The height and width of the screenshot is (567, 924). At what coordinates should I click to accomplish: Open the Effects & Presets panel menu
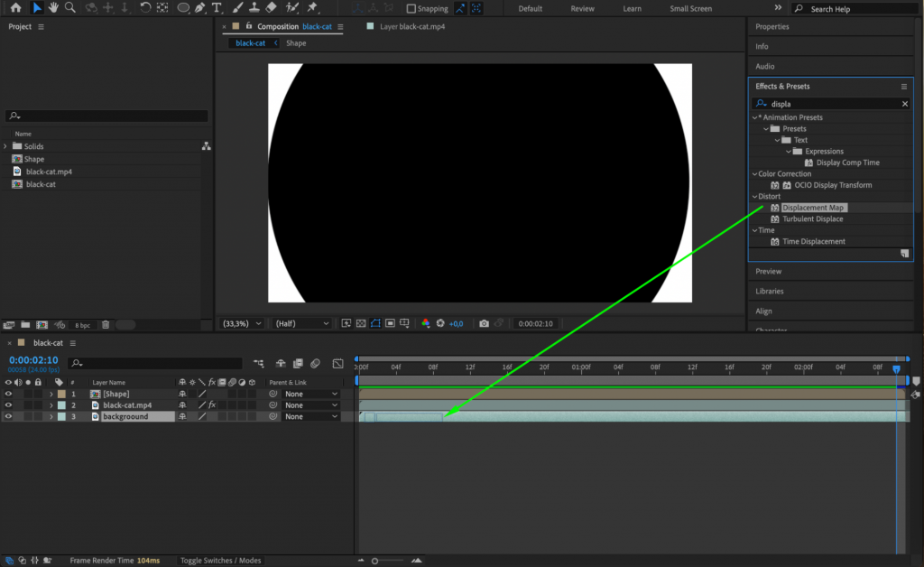[x=903, y=86]
